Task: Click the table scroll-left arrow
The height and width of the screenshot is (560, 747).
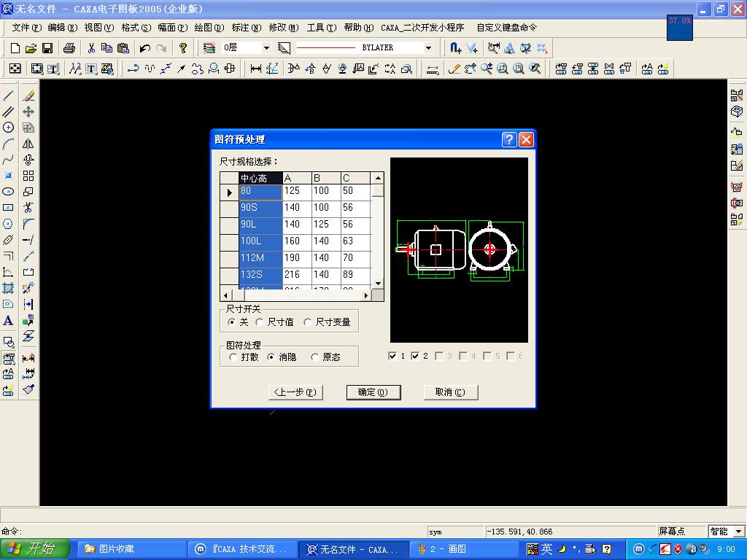Action: (x=225, y=295)
